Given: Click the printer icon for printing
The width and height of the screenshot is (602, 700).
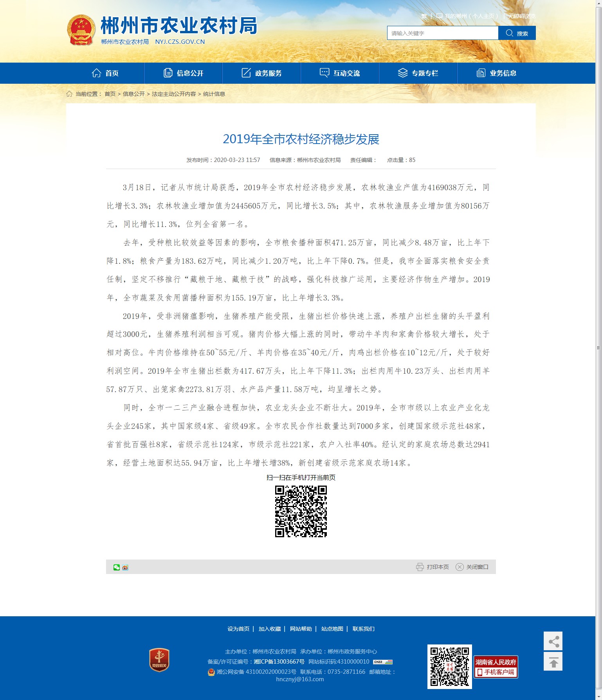Looking at the screenshot, I should click(420, 567).
